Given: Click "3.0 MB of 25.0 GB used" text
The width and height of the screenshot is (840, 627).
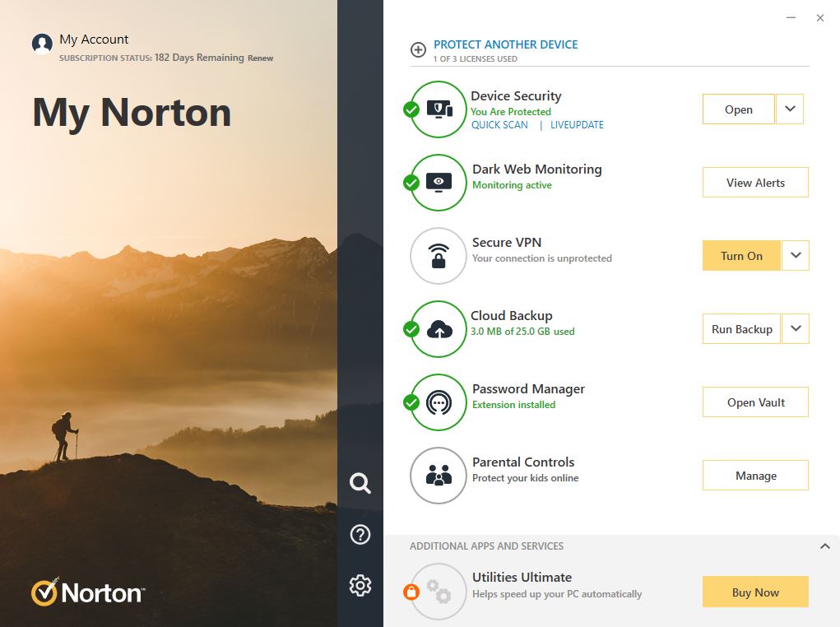Looking at the screenshot, I should click(522, 331).
